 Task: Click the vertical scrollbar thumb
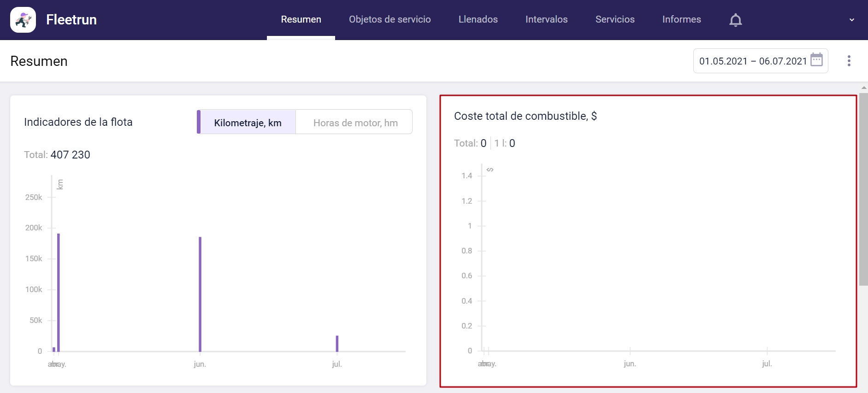coord(863,189)
